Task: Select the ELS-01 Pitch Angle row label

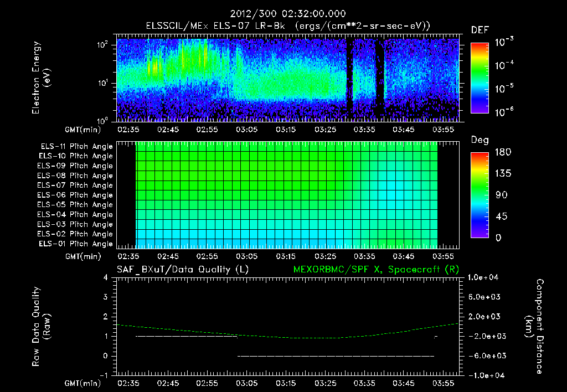Action: tap(76, 244)
